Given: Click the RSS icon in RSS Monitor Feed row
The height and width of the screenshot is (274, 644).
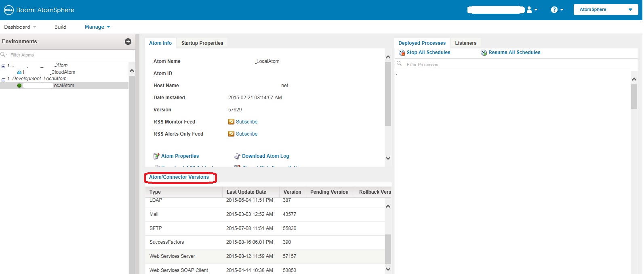Looking at the screenshot, I should [231, 122].
